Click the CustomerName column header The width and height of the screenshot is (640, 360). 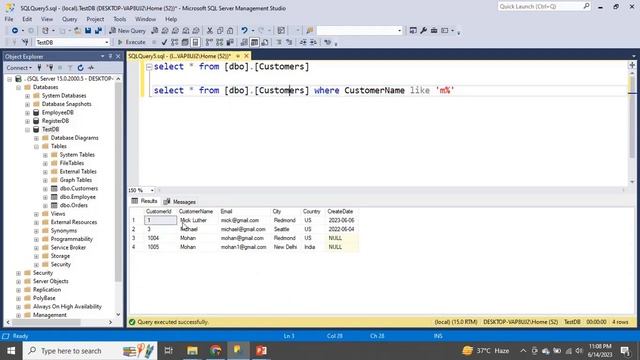click(196, 211)
